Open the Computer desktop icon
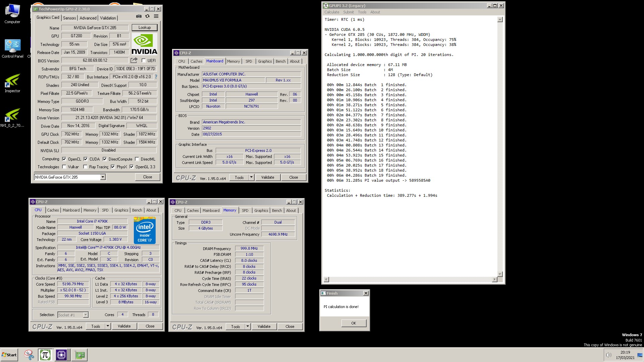The height and width of the screenshot is (362, 644). [x=12, y=14]
